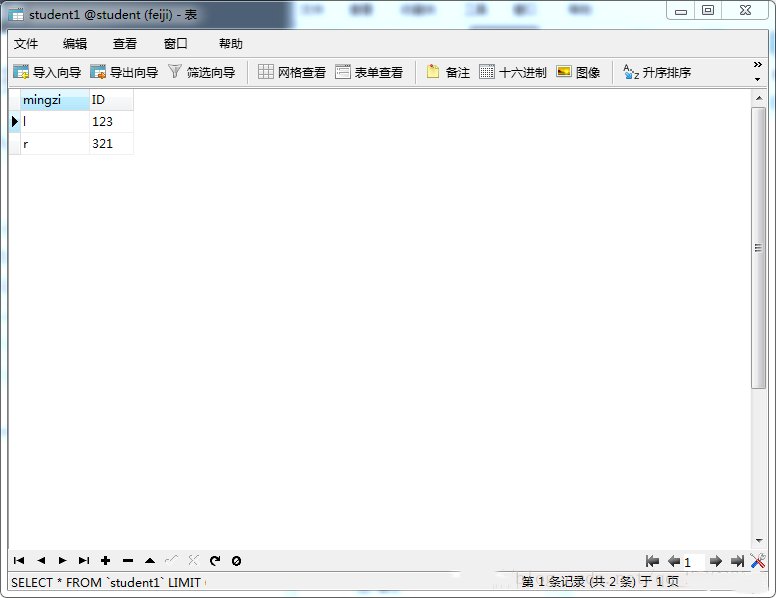Jump to the first page
The width and height of the screenshot is (776, 598).
click(652, 561)
